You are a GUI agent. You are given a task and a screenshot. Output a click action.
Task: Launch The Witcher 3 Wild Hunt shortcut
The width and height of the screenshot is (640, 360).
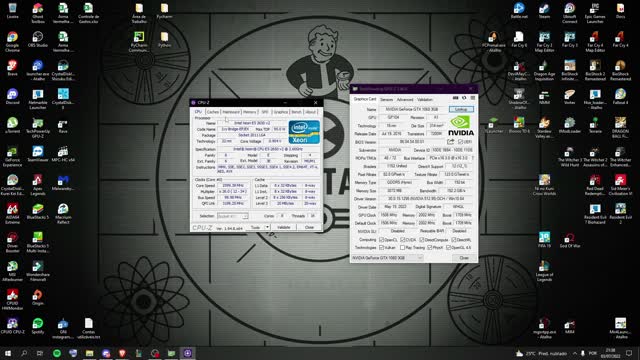569,156
